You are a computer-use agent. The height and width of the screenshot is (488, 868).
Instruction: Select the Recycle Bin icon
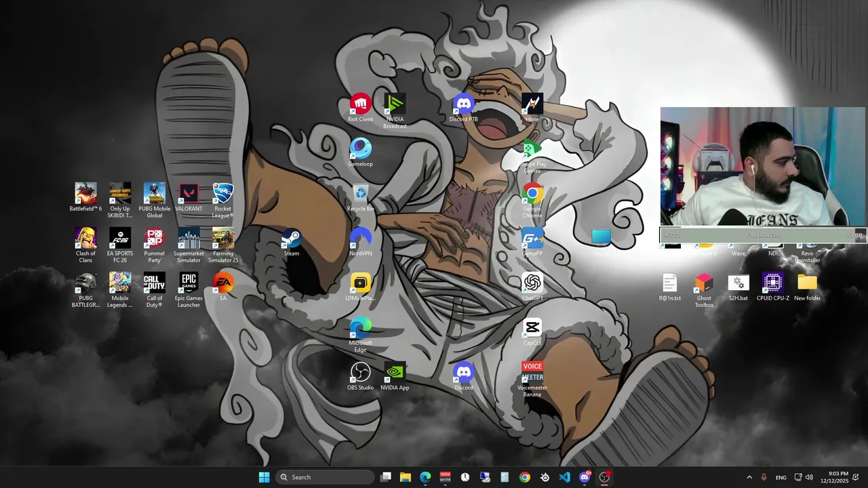pyautogui.click(x=360, y=198)
